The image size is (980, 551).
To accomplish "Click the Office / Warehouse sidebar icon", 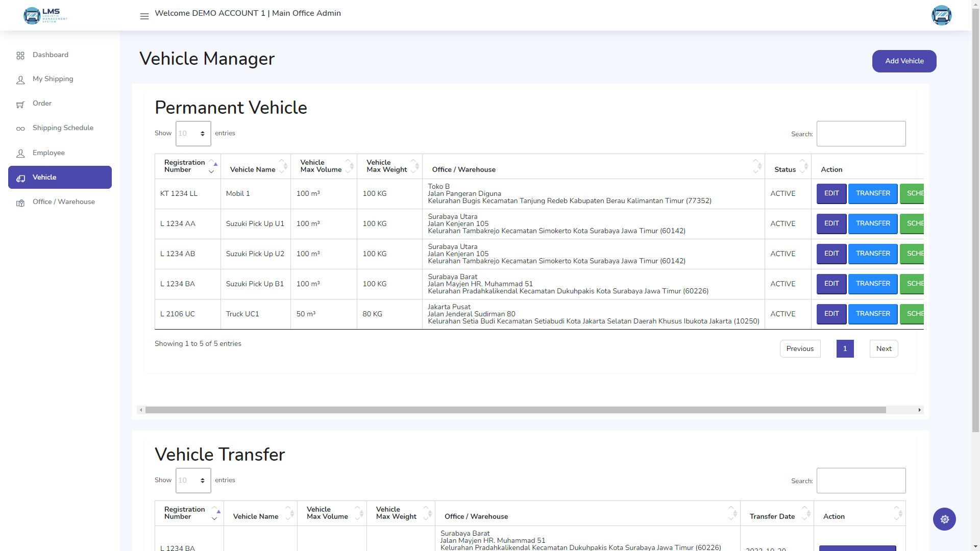I will (x=20, y=203).
